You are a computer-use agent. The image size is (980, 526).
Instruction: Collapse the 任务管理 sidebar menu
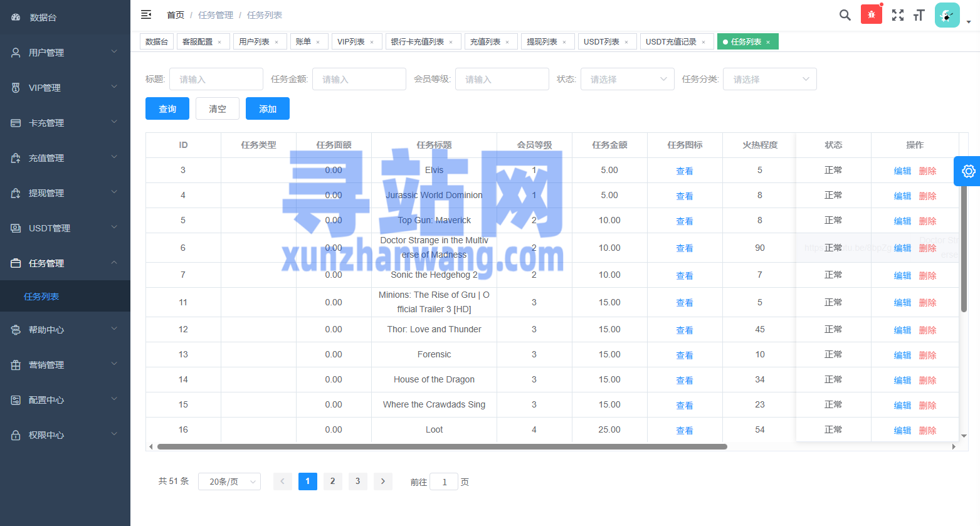click(x=65, y=263)
